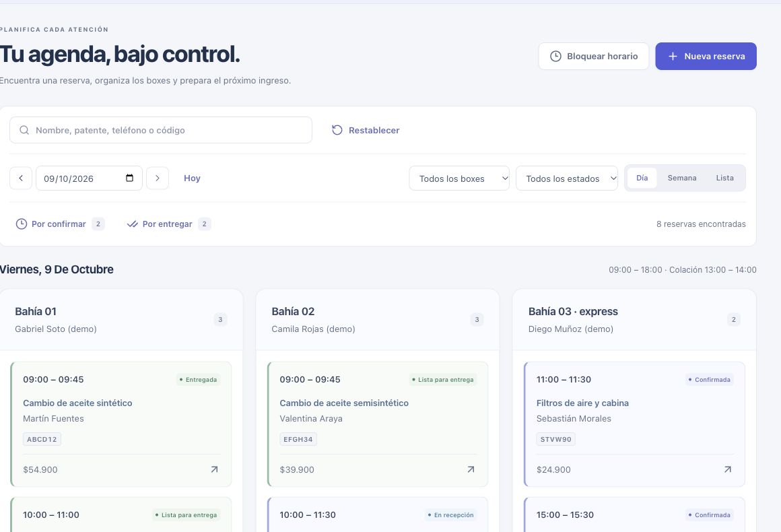The height and width of the screenshot is (532, 781).
Task: Click the clock icon in Bloquear horario
Action: pyautogui.click(x=555, y=57)
